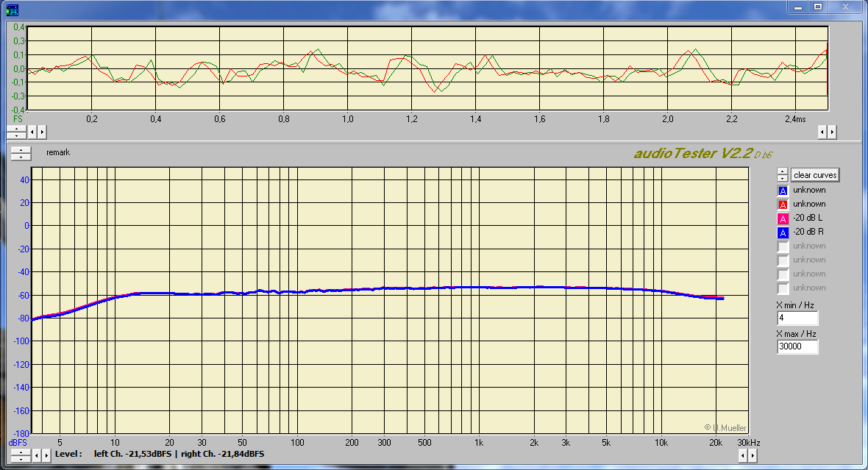Screen dimensions: 868x470
Task: Click the last greyed-out unknown curve box
Action: point(783,288)
